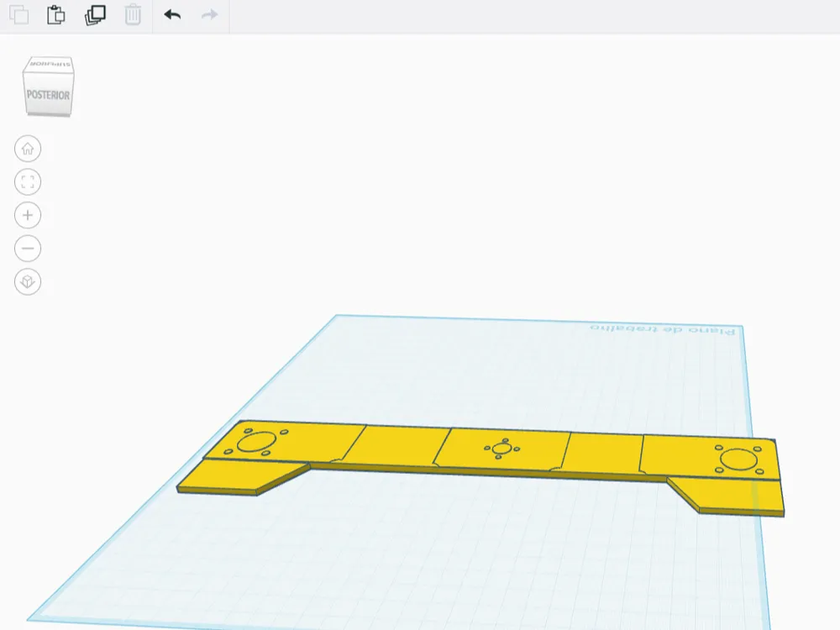The image size is (840, 630).
Task: Click the center circular hole of the bracket
Action: (501, 449)
